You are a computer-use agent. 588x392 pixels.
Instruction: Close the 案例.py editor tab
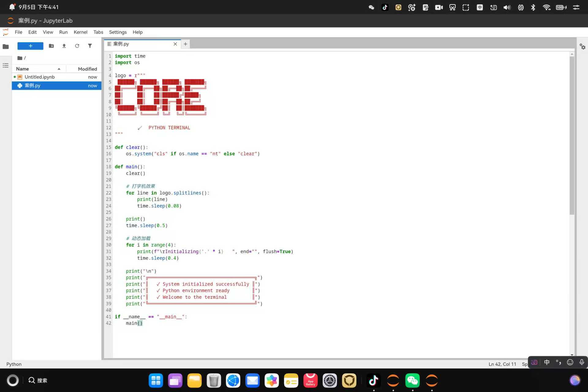(x=175, y=44)
